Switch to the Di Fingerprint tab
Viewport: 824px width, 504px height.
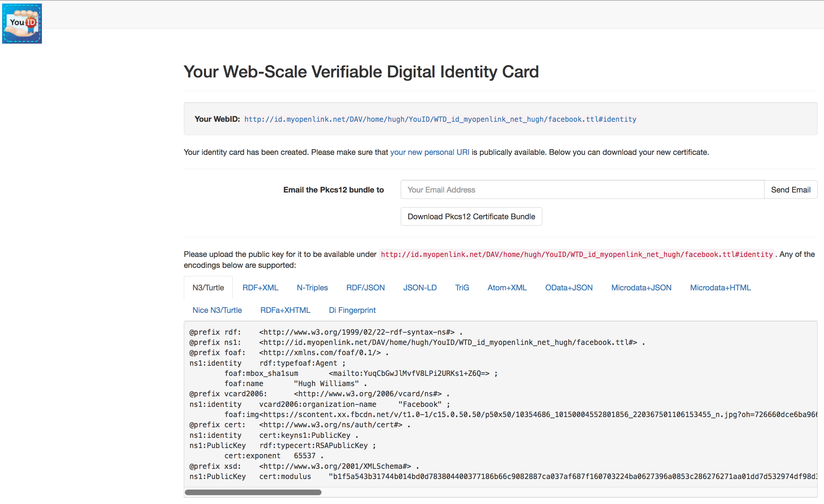click(352, 310)
